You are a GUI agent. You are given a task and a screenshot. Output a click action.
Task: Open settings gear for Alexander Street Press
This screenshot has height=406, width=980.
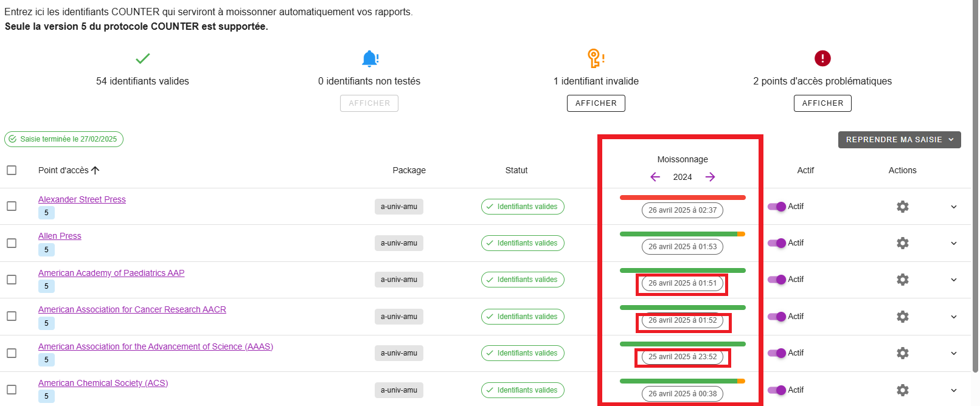coord(903,207)
